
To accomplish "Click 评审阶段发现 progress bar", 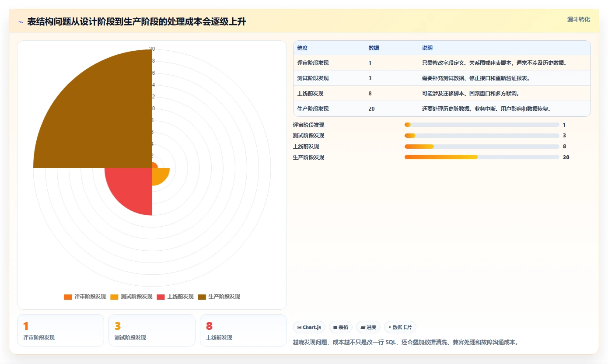I will pos(482,125).
